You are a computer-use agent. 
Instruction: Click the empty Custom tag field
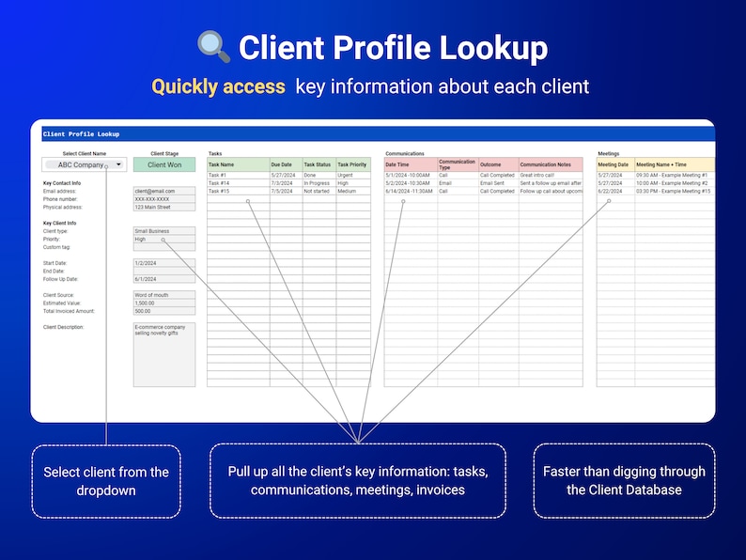pos(164,247)
